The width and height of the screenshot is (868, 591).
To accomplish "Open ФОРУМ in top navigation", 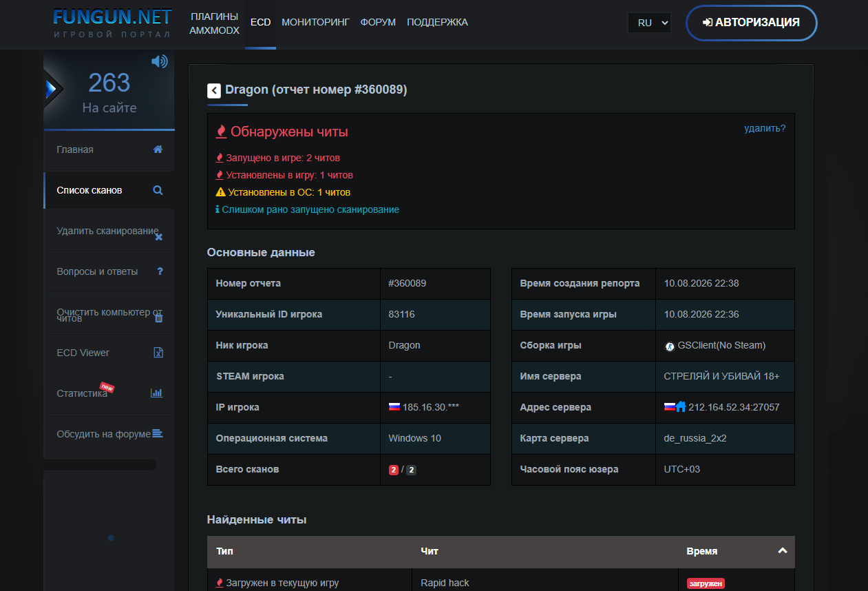I will (x=378, y=22).
